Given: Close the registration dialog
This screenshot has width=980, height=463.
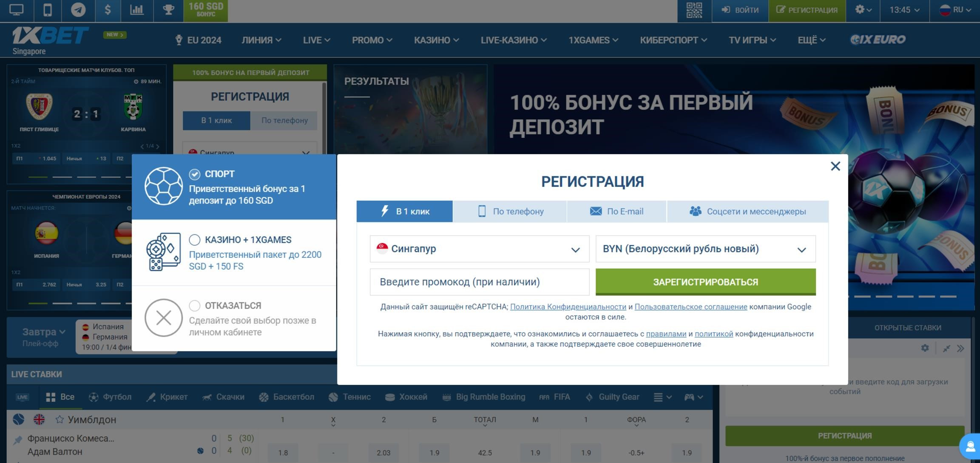Looking at the screenshot, I should pyautogui.click(x=835, y=166).
